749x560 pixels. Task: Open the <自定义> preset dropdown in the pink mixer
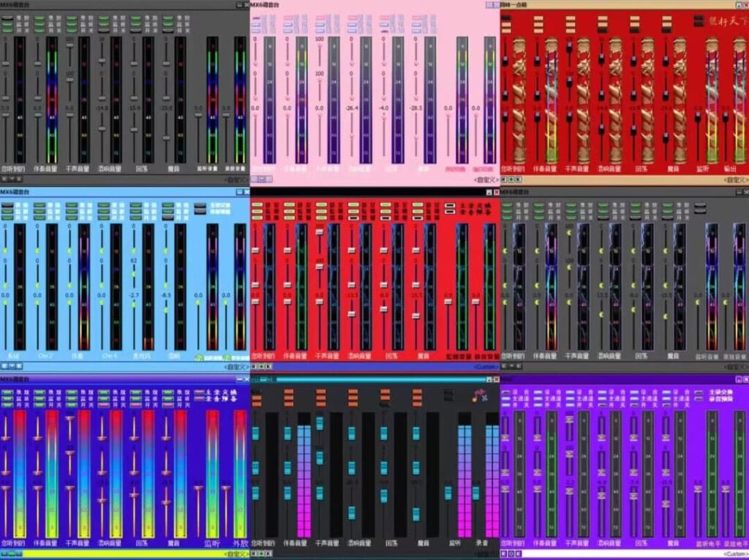(x=485, y=179)
